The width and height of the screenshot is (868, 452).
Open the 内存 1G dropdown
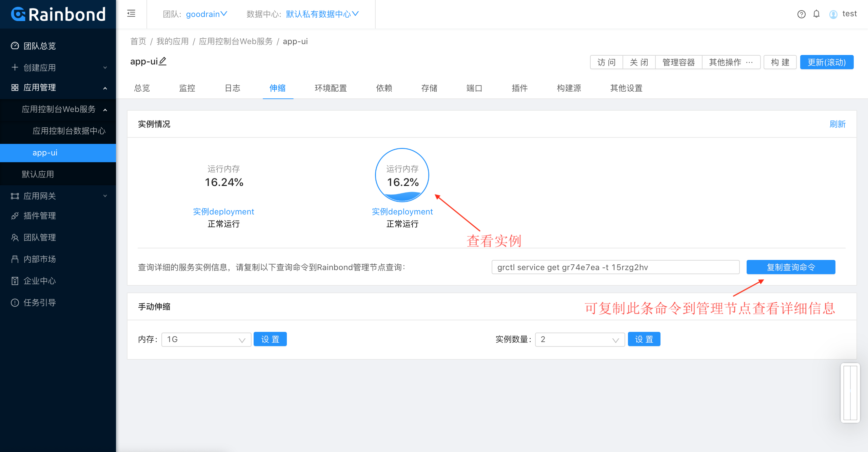click(x=206, y=339)
